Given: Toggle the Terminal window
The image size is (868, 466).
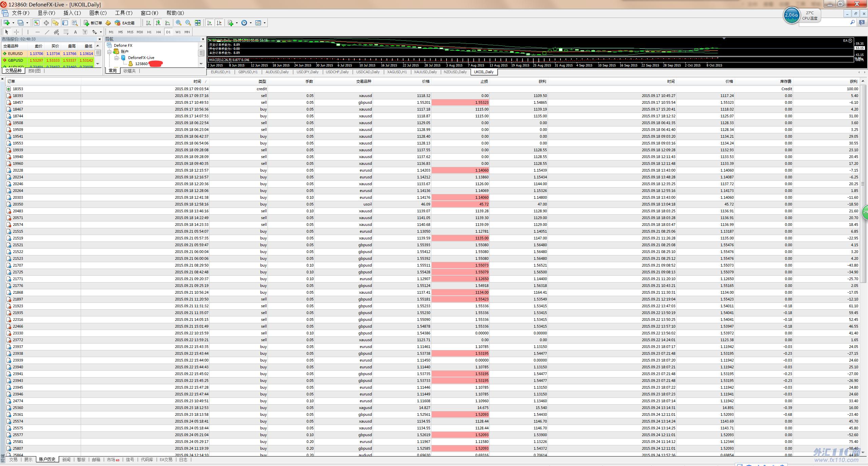Looking at the screenshot, I should pyautogui.click(x=65, y=23).
